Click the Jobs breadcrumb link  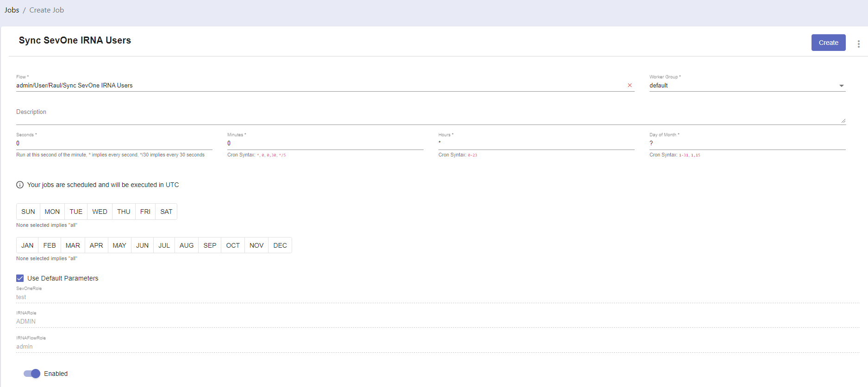coord(12,10)
